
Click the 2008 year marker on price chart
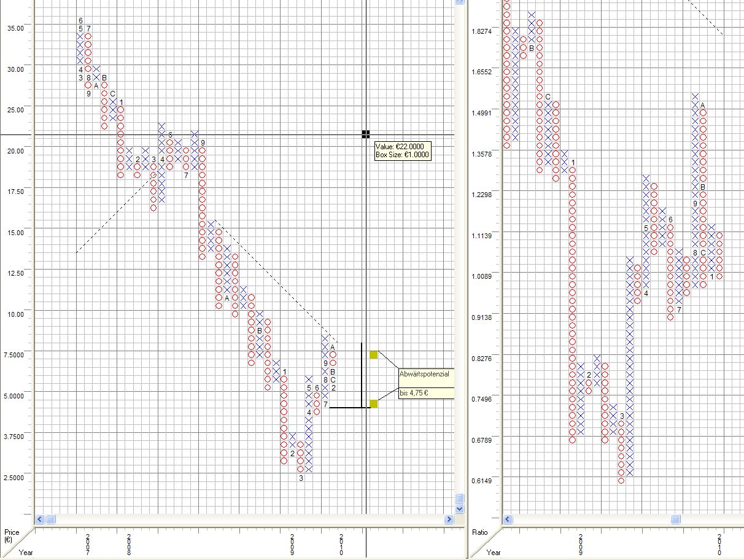click(x=129, y=545)
